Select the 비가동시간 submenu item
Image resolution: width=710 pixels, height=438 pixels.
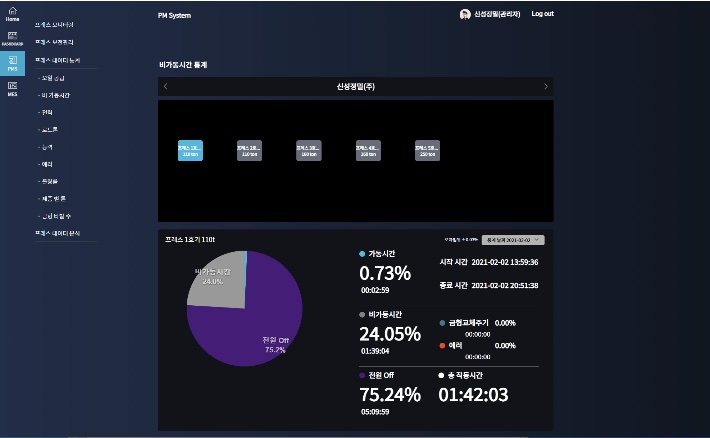click(x=54, y=95)
